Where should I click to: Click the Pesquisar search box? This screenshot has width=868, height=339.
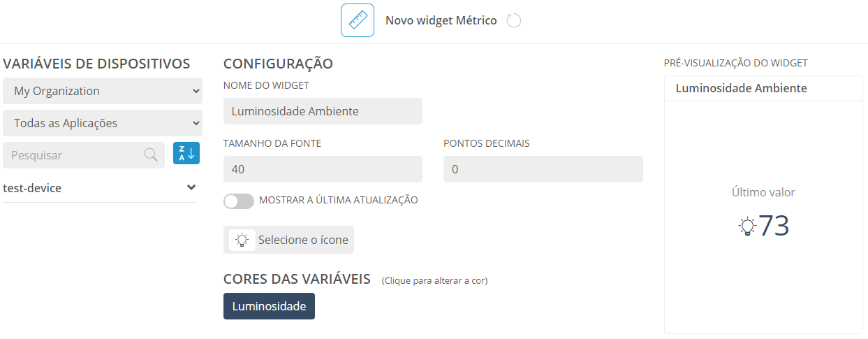tap(84, 155)
